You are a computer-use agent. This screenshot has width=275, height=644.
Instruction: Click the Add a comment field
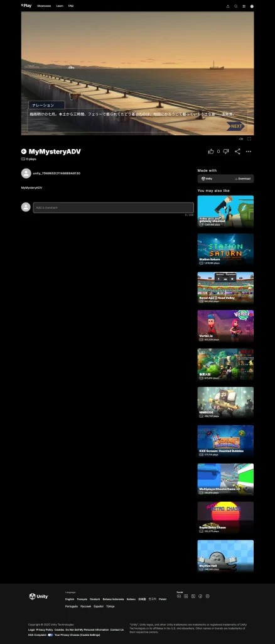[x=113, y=208]
